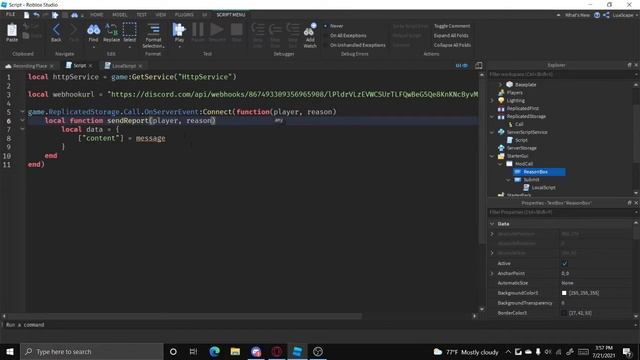Open Windows Start menu
The width and height of the screenshot is (640, 360).
(9, 351)
